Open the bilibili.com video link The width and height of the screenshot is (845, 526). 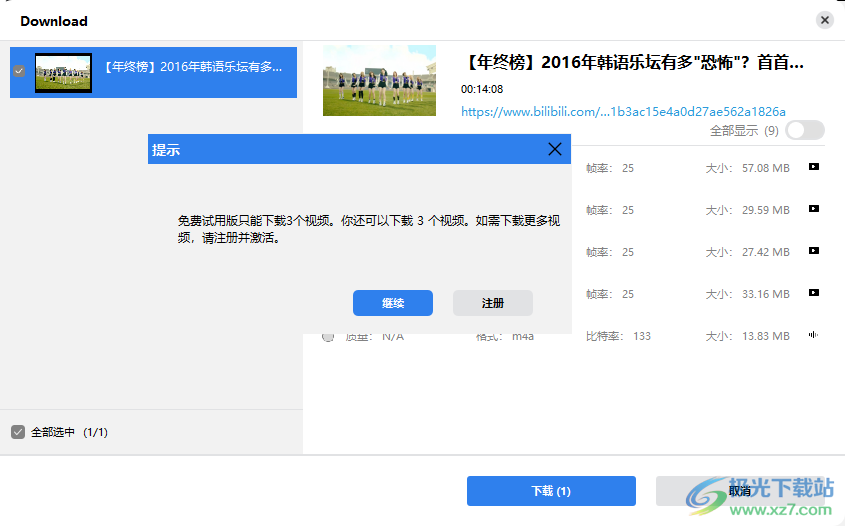(623, 112)
